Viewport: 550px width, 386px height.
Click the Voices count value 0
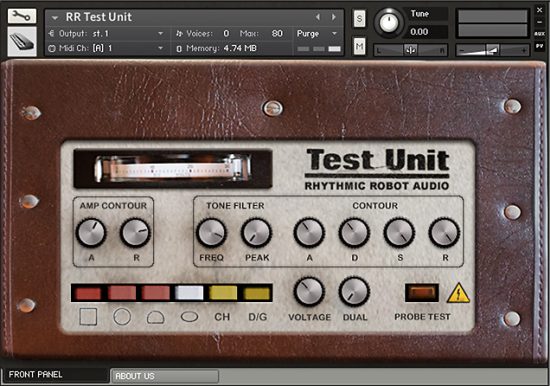tap(226, 33)
